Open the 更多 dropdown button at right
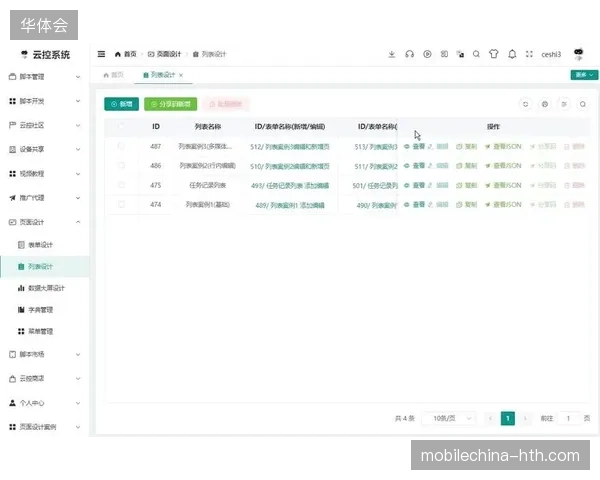Viewport: 600px width, 480px height. tap(584, 75)
